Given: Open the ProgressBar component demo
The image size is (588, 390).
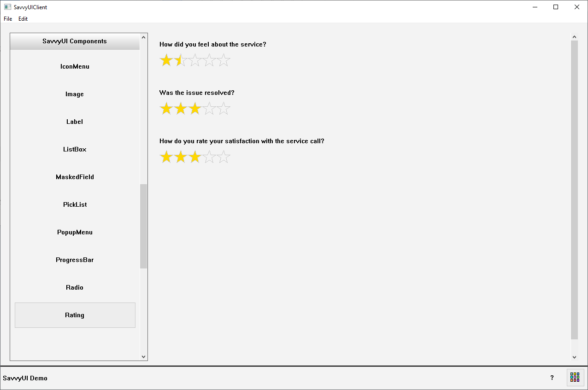Looking at the screenshot, I should pos(75,260).
